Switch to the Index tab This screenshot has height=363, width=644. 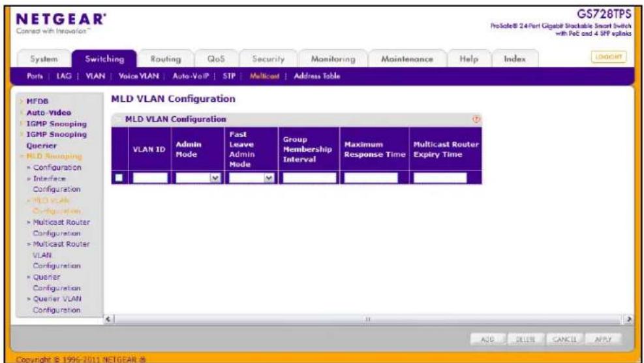coord(515,59)
